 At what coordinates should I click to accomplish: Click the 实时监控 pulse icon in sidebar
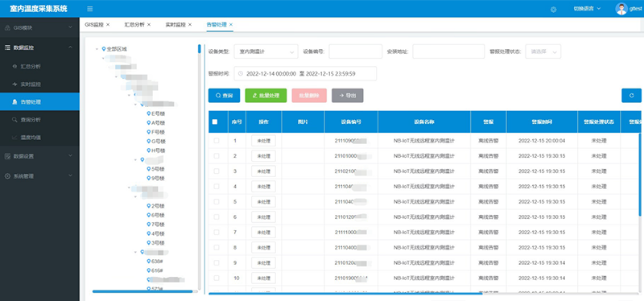(x=14, y=85)
